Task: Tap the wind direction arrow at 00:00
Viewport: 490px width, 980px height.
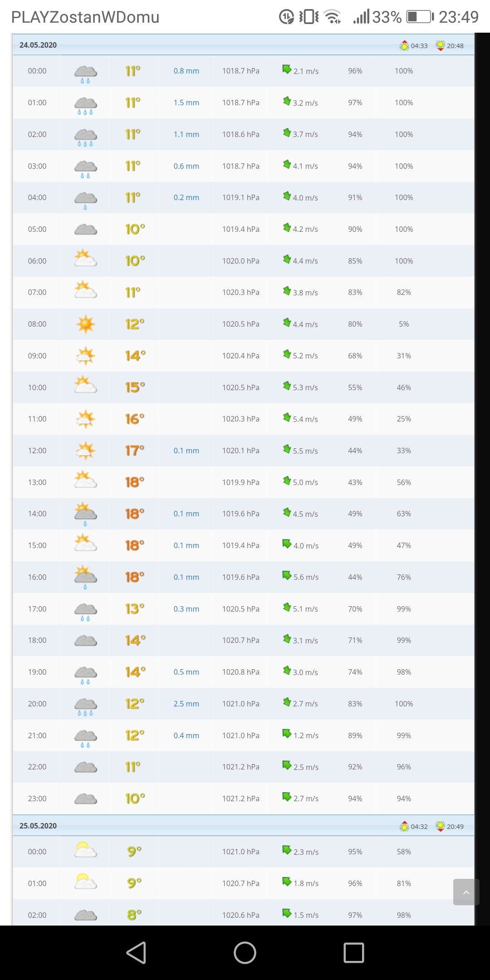Action: (x=287, y=69)
